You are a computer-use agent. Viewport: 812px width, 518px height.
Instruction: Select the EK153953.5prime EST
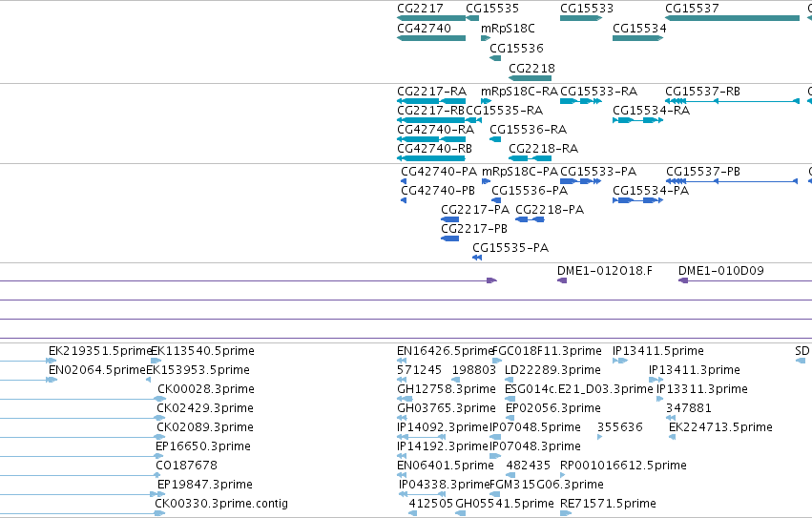[148, 381]
